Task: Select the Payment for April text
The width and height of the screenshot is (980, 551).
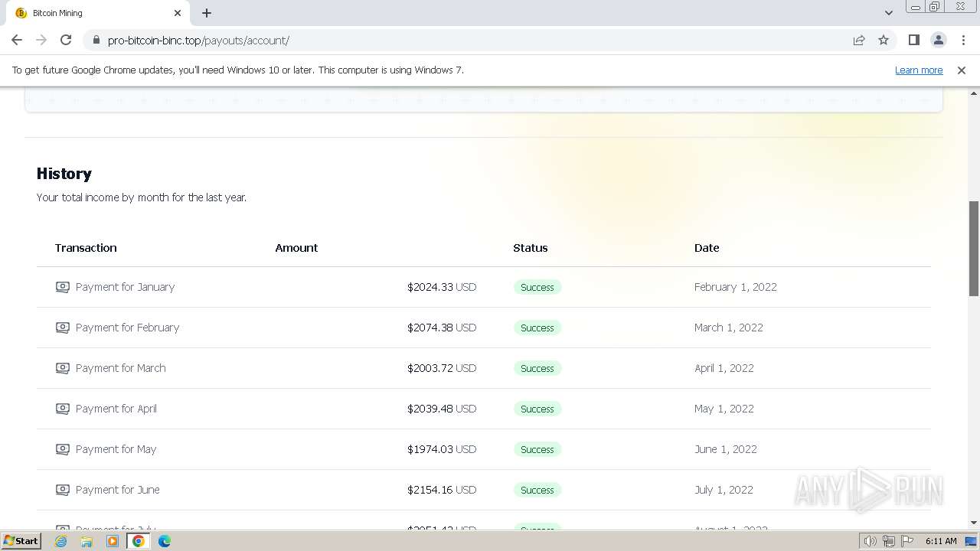Action: (116, 409)
